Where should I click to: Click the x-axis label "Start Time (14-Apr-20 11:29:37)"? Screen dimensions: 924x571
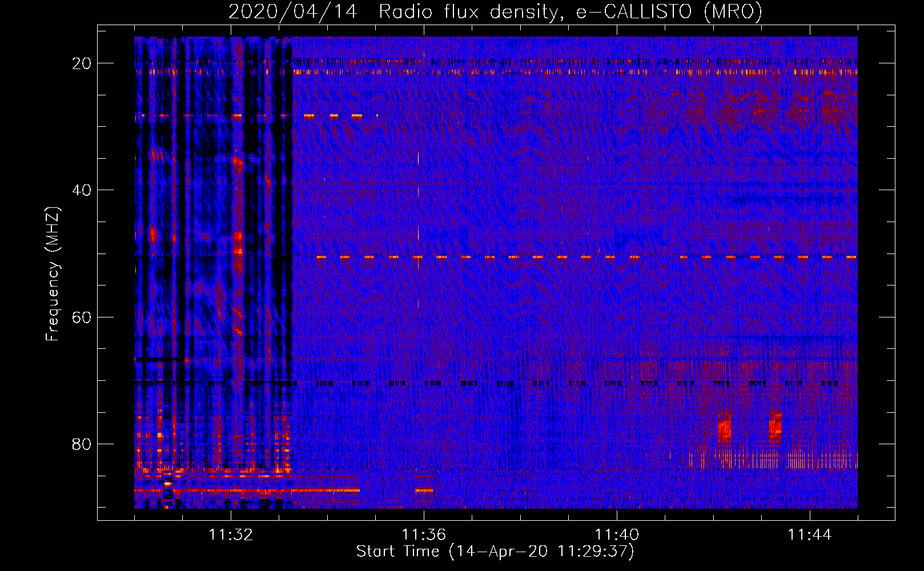coord(495,552)
